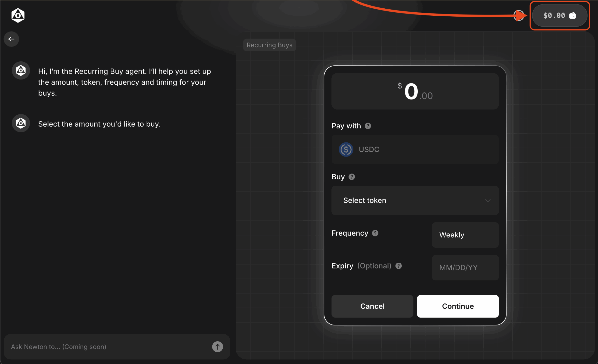Click the Expiry help question icon
Screen dimensions: 598x364
[x=398, y=266]
